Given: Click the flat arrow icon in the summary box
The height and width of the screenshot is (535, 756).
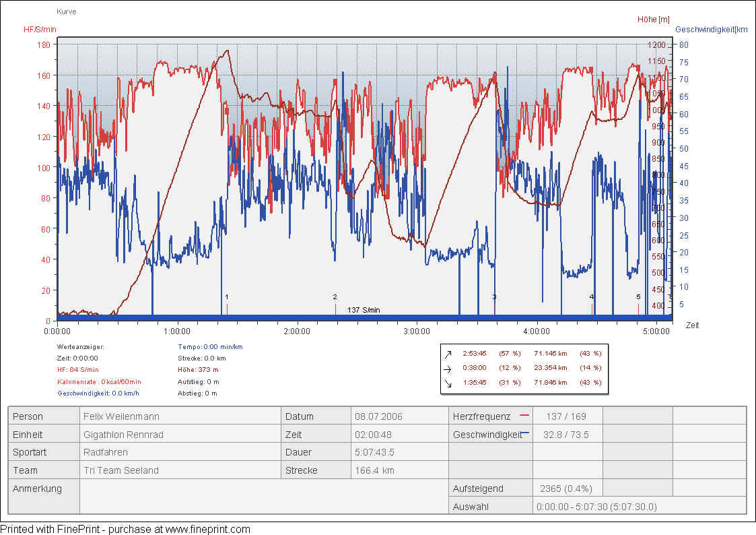Looking at the screenshot, I should 448,369.
